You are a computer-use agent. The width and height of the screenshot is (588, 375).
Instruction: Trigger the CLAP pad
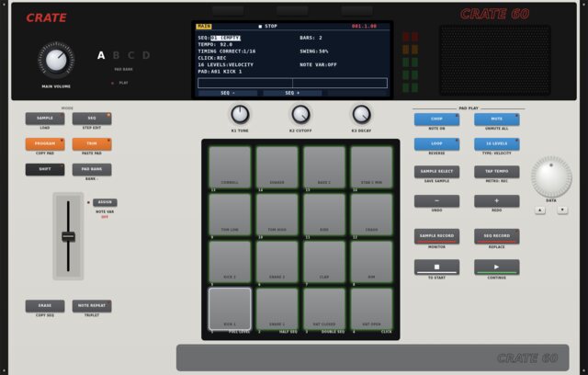pos(324,262)
